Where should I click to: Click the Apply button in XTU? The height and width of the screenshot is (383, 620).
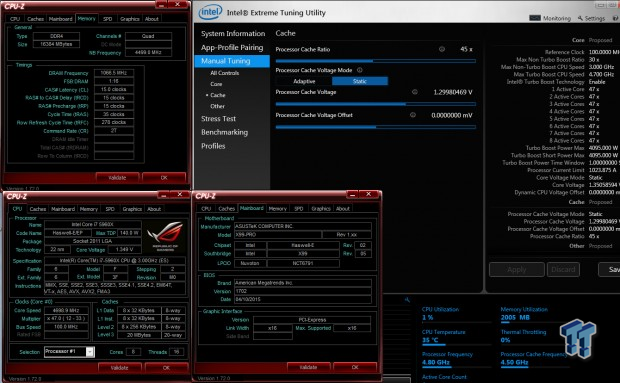coord(516,270)
